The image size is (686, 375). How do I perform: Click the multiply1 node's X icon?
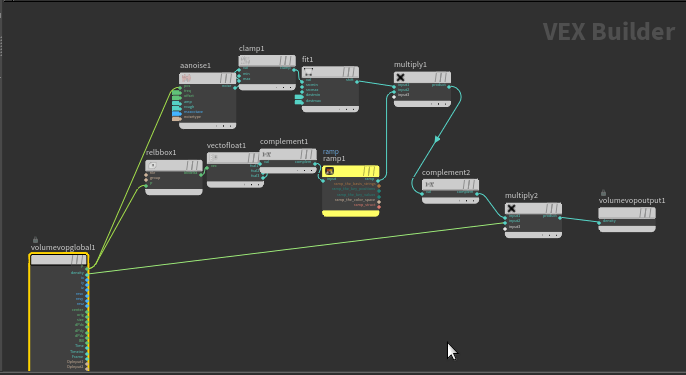point(400,77)
